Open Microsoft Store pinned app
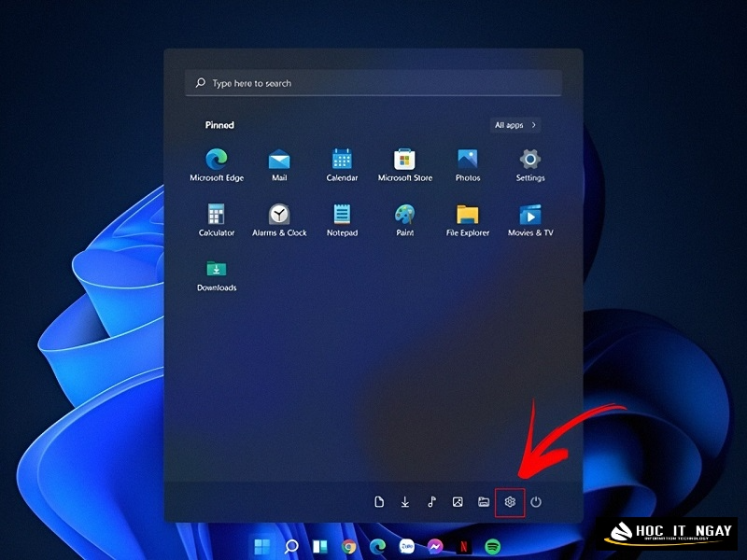This screenshot has height=560, width=747. click(x=405, y=165)
